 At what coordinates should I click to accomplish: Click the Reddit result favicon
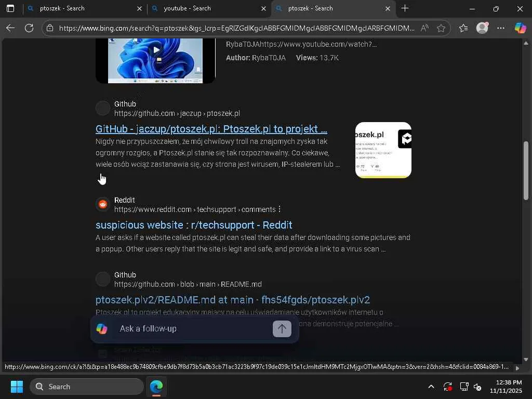click(103, 204)
